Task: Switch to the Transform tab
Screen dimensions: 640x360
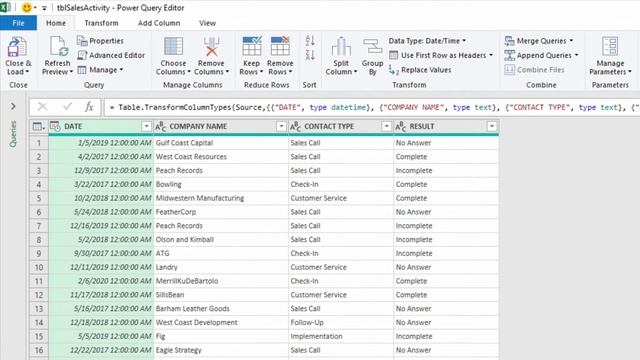Action: point(101,23)
